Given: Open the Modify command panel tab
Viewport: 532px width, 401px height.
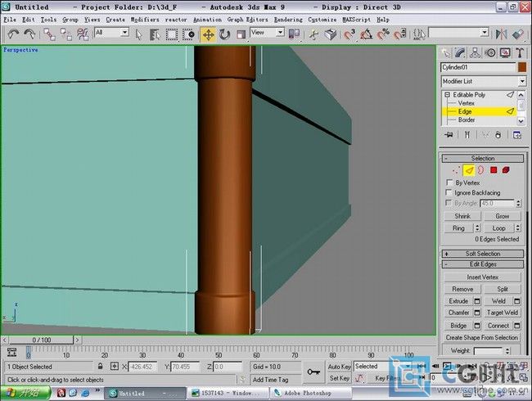Looking at the screenshot, I should click(x=460, y=53).
